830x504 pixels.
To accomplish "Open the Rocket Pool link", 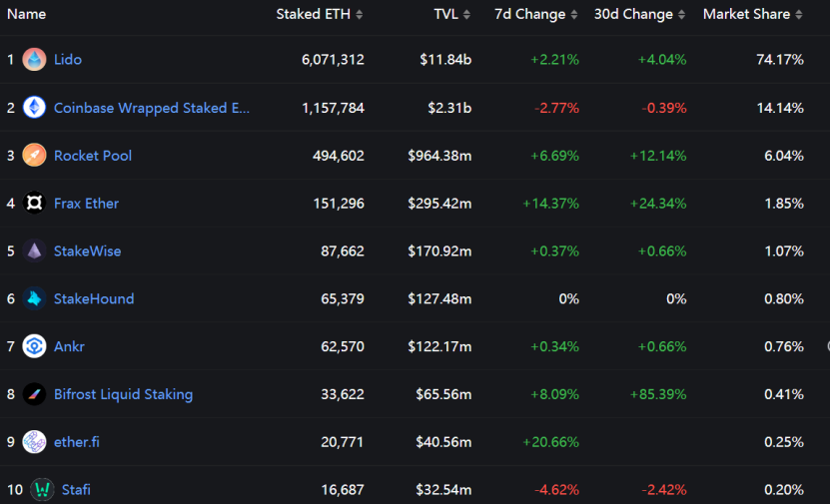I will 93,156.
